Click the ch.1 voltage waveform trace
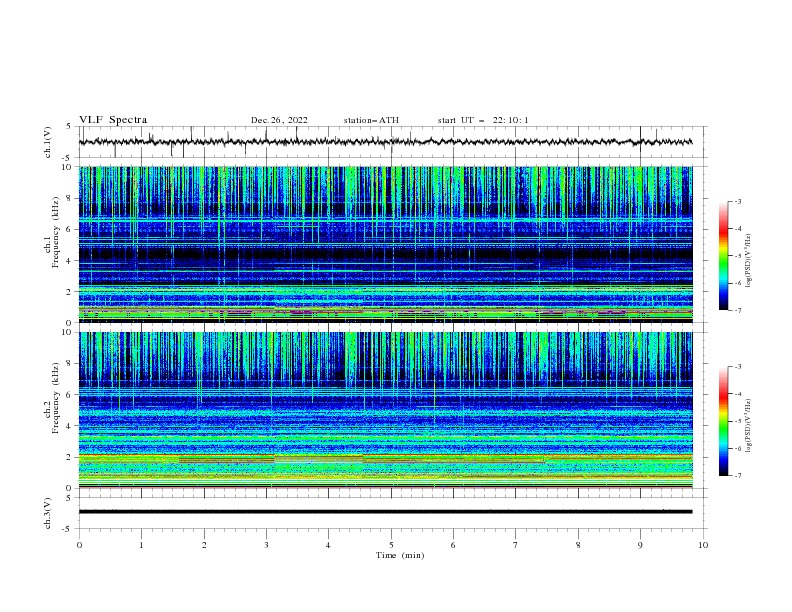This screenshot has height=612, width=792. [x=385, y=142]
